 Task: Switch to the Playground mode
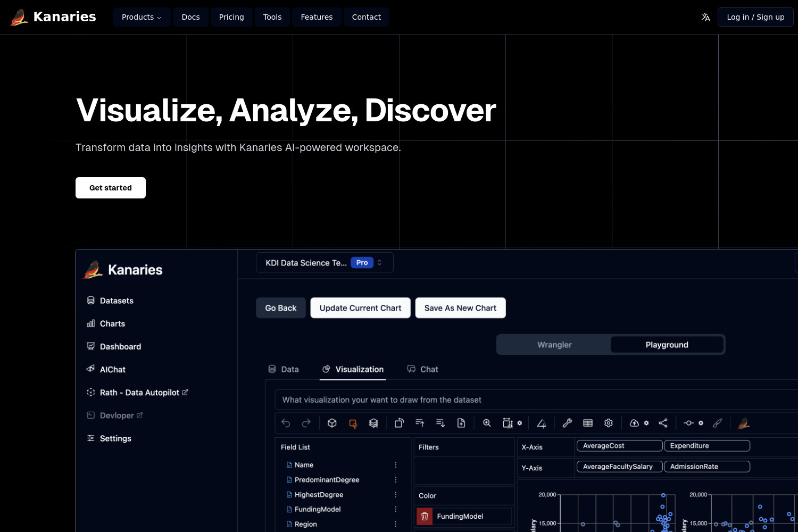pyautogui.click(x=667, y=345)
